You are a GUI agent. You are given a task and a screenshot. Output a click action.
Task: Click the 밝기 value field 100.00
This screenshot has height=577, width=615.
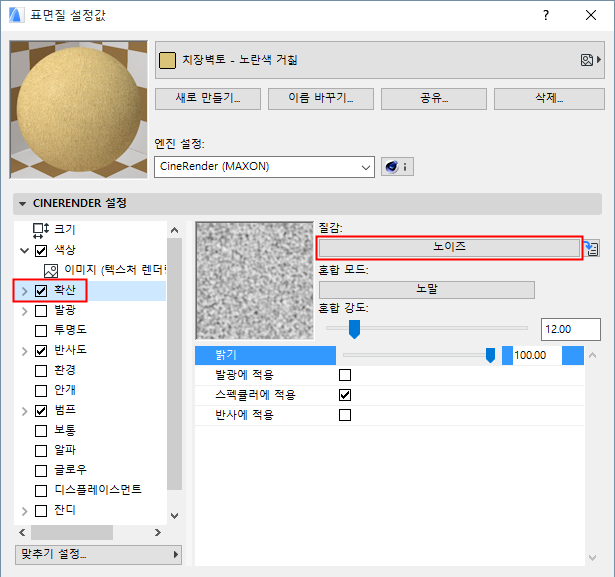click(x=536, y=355)
